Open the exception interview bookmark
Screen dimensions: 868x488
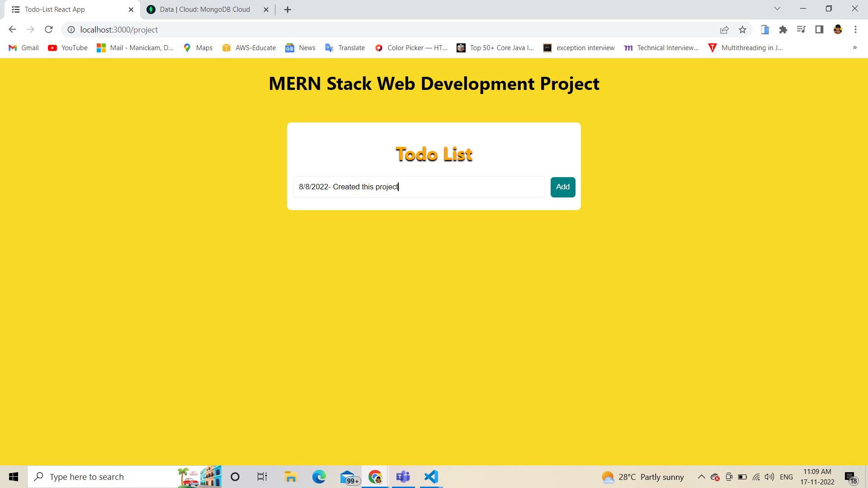pos(579,47)
